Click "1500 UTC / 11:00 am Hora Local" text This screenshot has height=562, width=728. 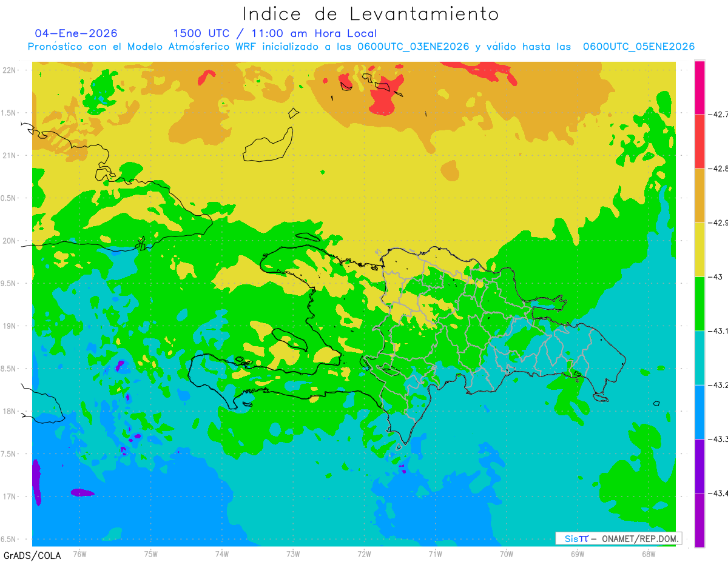[x=275, y=33]
